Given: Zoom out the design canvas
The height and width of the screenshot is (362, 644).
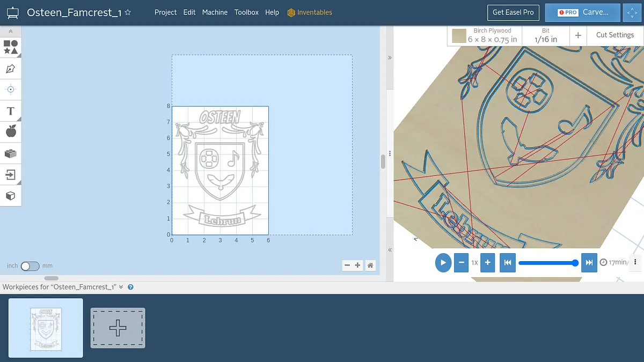Looking at the screenshot, I should coord(347,265).
